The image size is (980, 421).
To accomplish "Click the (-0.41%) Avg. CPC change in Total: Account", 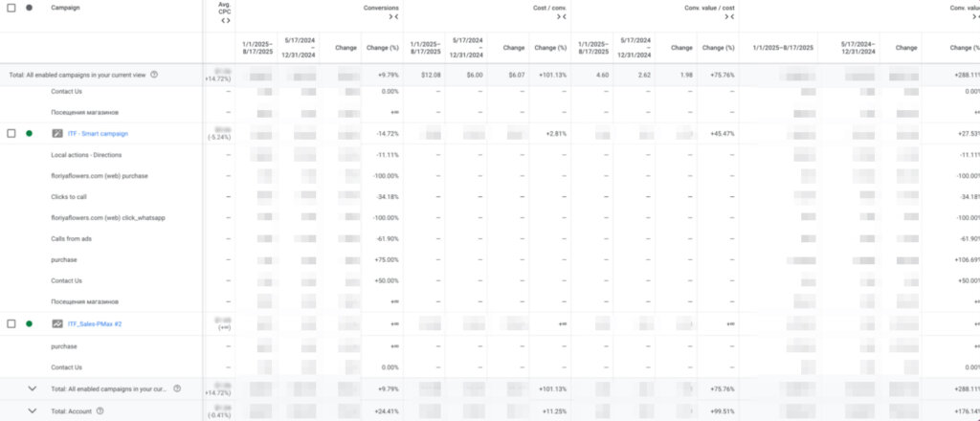I will point(221,415).
